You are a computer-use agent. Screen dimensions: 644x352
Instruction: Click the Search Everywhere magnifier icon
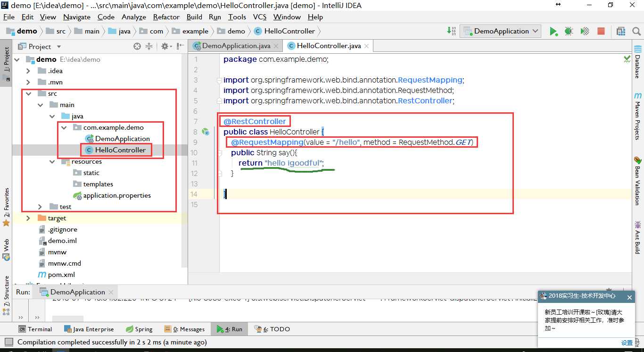pos(636,31)
